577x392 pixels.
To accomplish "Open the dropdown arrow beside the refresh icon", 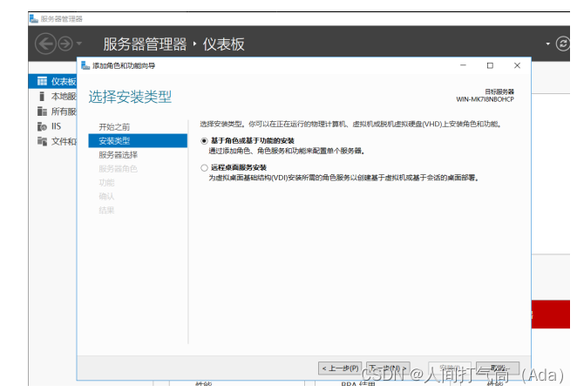I will (x=548, y=44).
